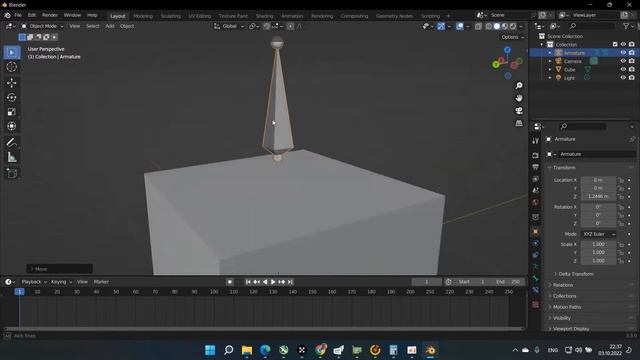Open the Object properties tab icon
The width and height of the screenshot is (640, 360).
point(536,232)
